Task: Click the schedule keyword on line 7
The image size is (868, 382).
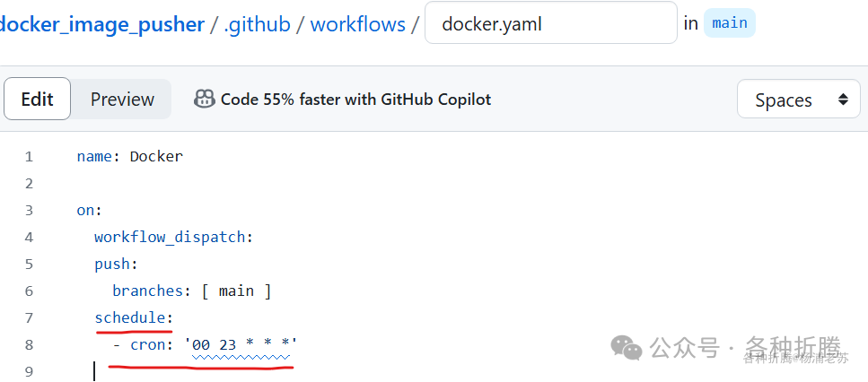Action: pyautogui.click(x=129, y=317)
